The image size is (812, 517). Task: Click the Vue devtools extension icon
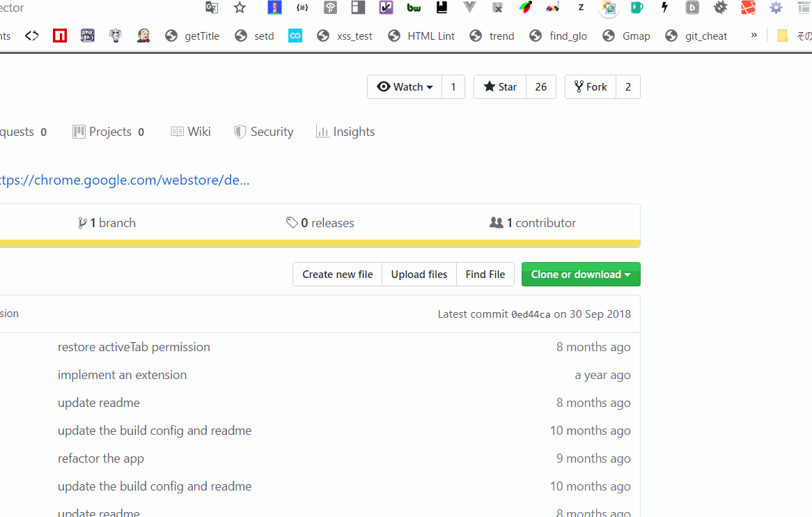[469, 8]
